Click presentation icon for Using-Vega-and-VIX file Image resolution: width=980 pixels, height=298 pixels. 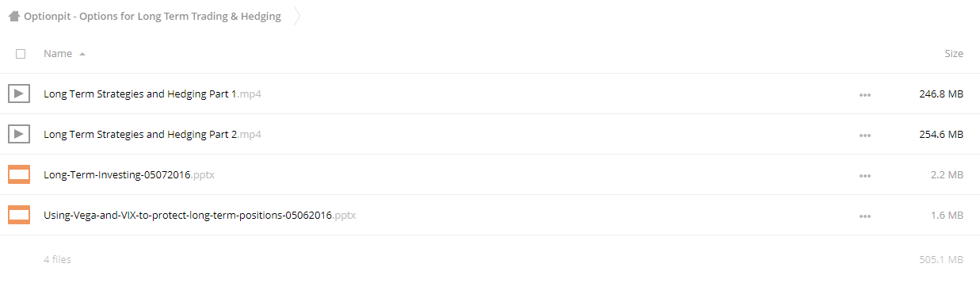click(x=19, y=215)
